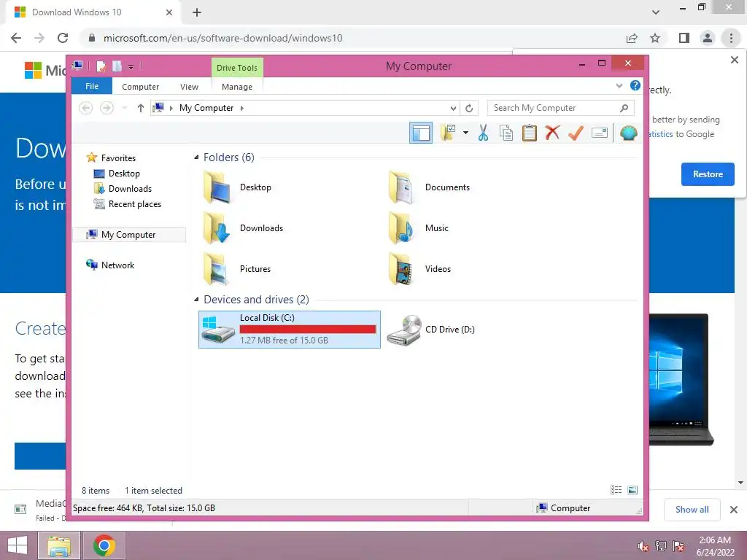Open the File tab
747x560 pixels.
click(x=91, y=86)
